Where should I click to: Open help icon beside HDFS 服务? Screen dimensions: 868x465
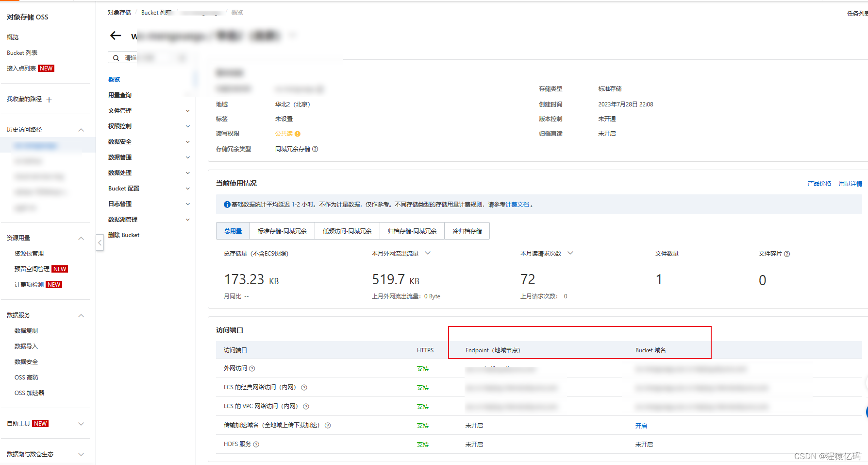(256, 445)
